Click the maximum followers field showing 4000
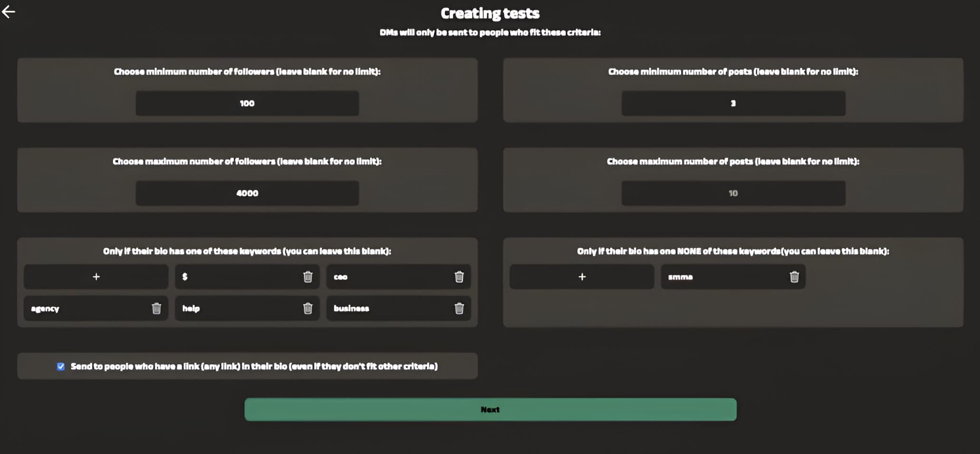 tap(247, 193)
